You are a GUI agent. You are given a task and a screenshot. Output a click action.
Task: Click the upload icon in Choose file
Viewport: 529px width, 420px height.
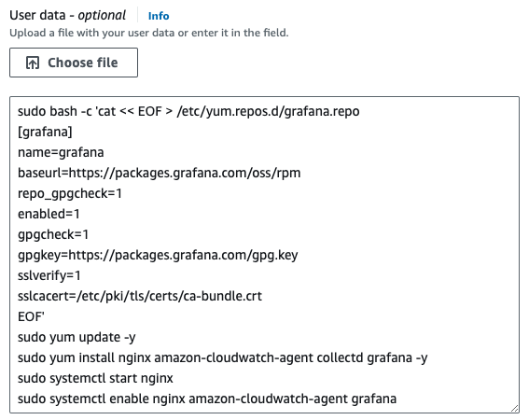(x=33, y=63)
